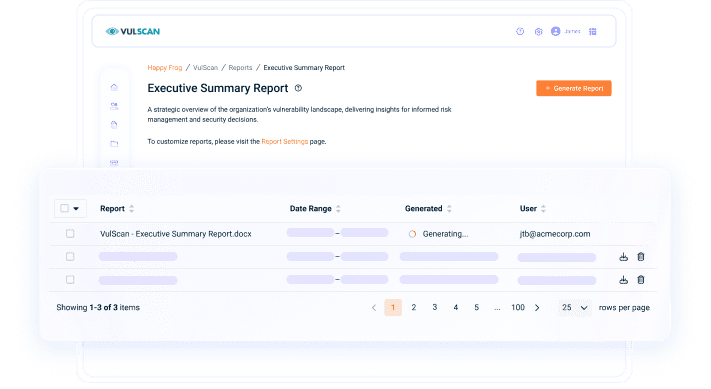Click VulScan - Executive Summary Report.docx filename
Viewport: 711px width, 389px height.
point(175,234)
